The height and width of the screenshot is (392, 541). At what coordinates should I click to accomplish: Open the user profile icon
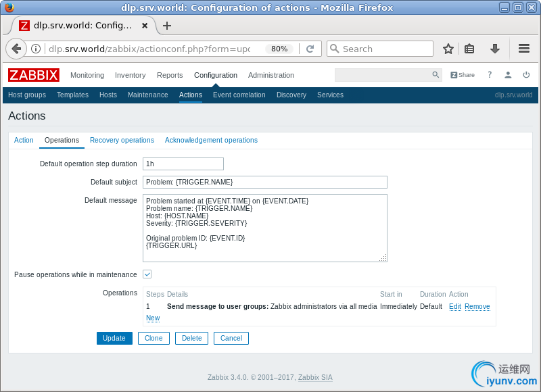[508, 75]
